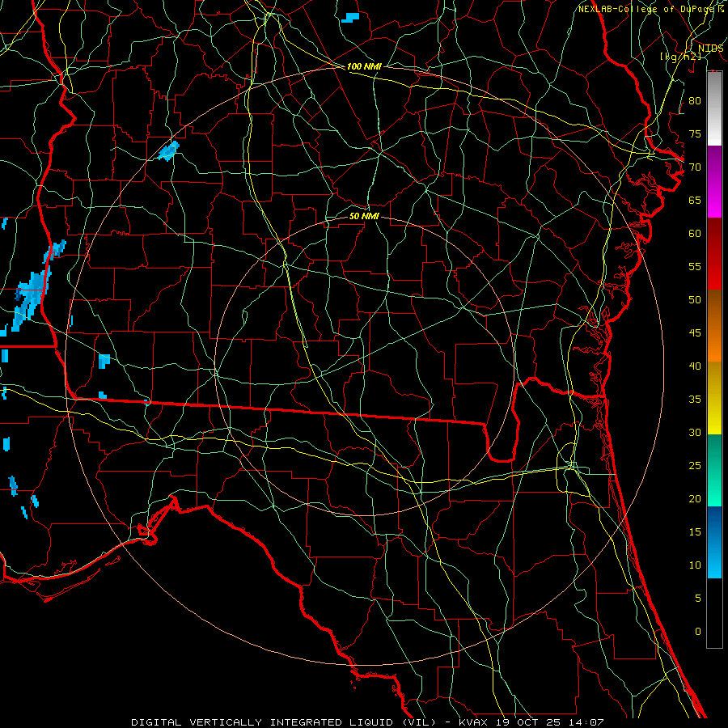This screenshot has height=728, width=728.
Task: Click the 45 value on the color scale
Action: [x=695, y=333]
